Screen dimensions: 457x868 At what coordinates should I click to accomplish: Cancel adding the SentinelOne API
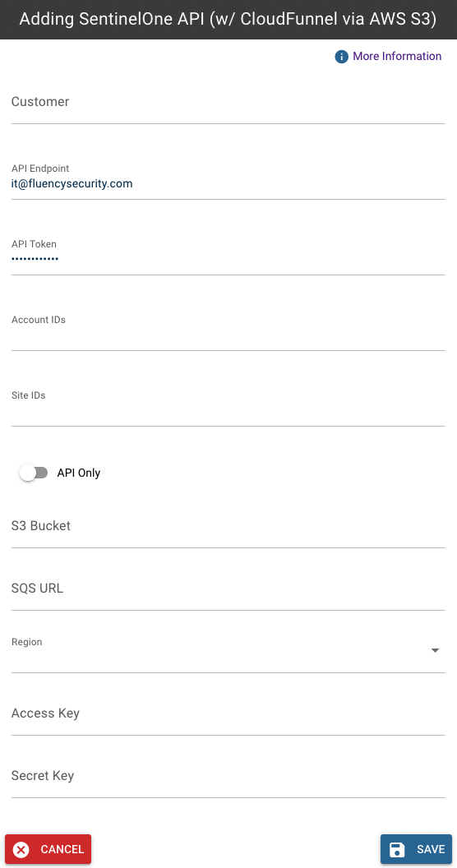coord(48,849)
